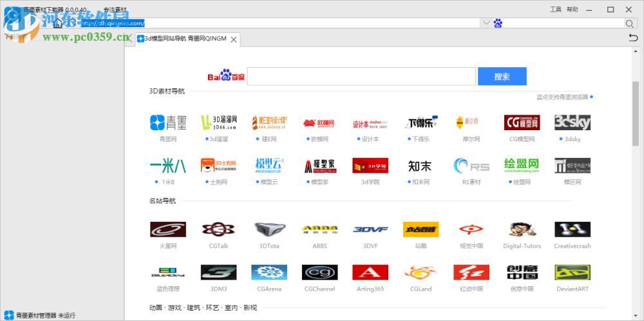Open the 土狗网 logo

[218, 165]
